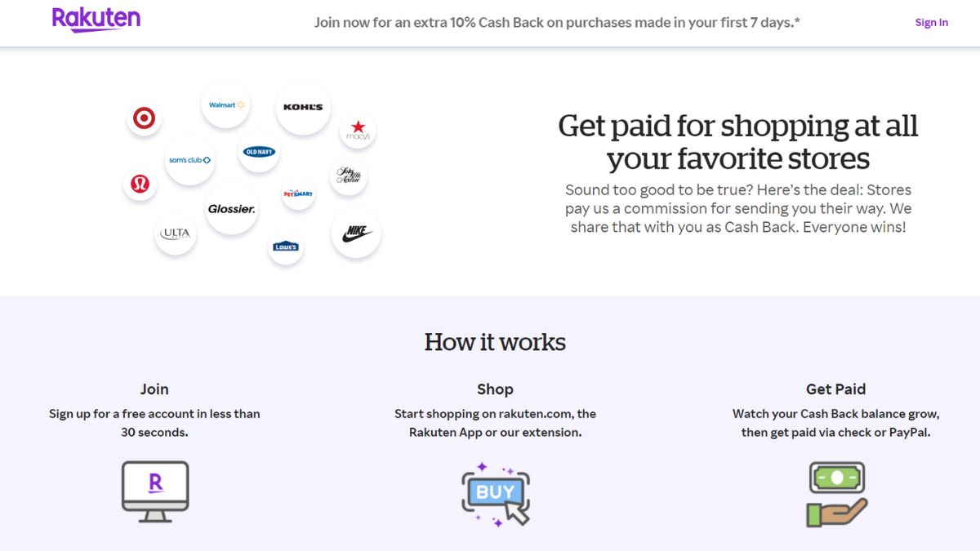Select the PetSmart store bubble
980x551 pixels.
297,194
